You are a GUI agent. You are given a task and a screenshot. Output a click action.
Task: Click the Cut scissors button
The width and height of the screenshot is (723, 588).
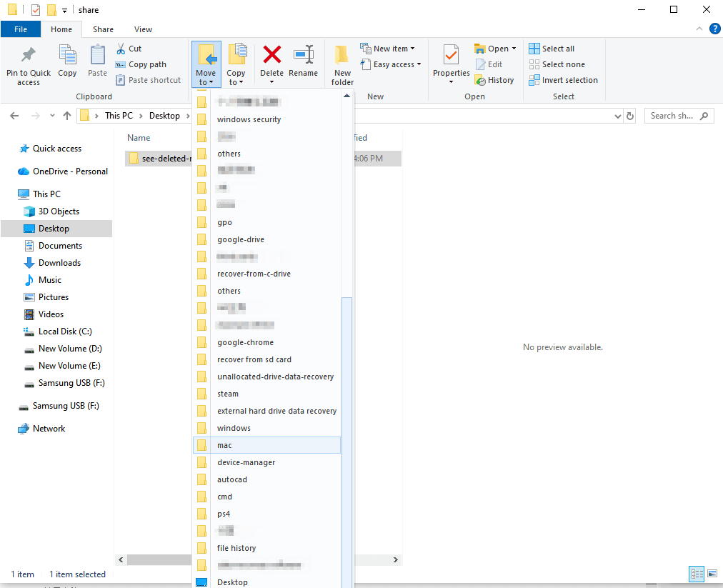tap(129, 49)
